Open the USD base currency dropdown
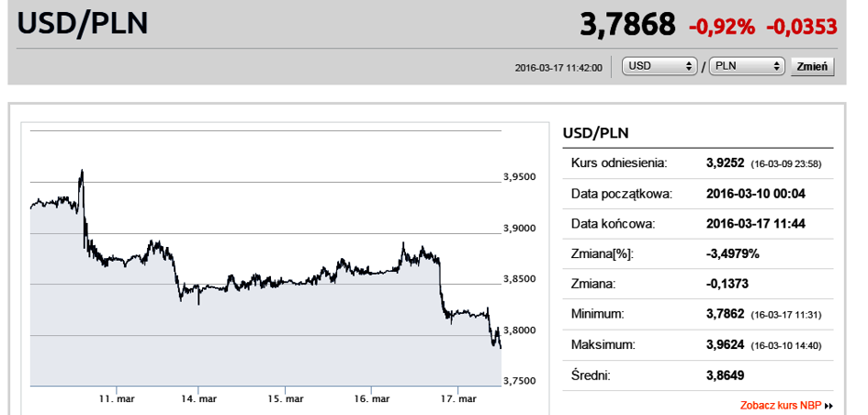868x415 pixels. tap(659, 66)
